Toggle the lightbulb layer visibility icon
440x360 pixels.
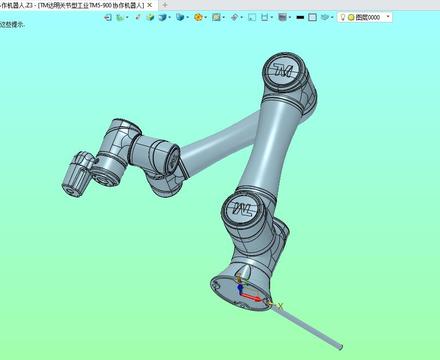click(342, 17)
